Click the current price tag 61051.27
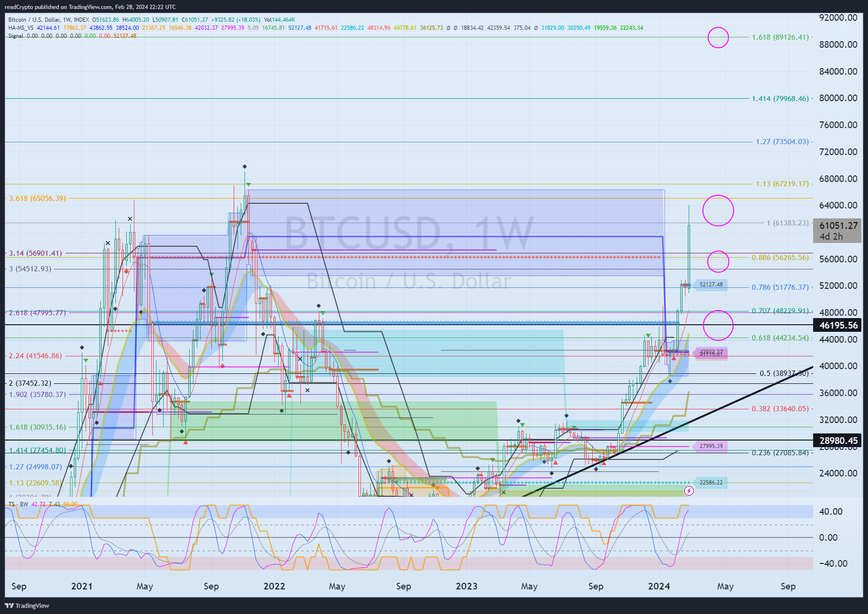The image size is (868, 614). 837,231
